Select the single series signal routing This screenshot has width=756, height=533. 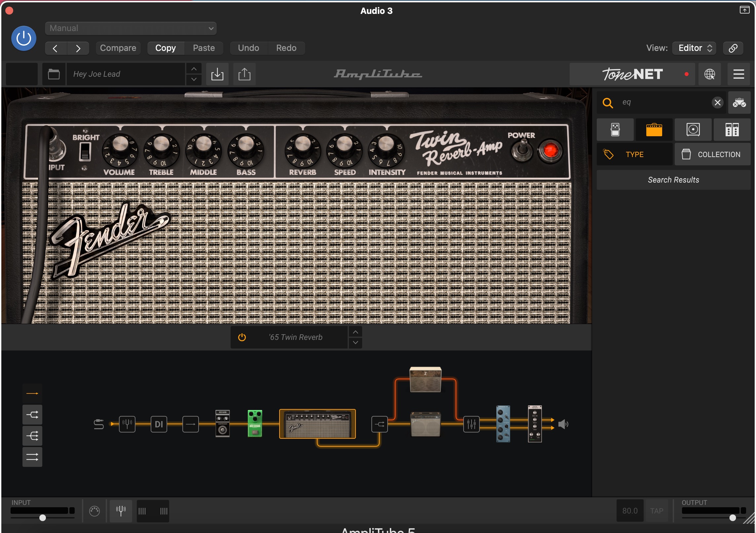pyautogui.click(x=32, y=393)
